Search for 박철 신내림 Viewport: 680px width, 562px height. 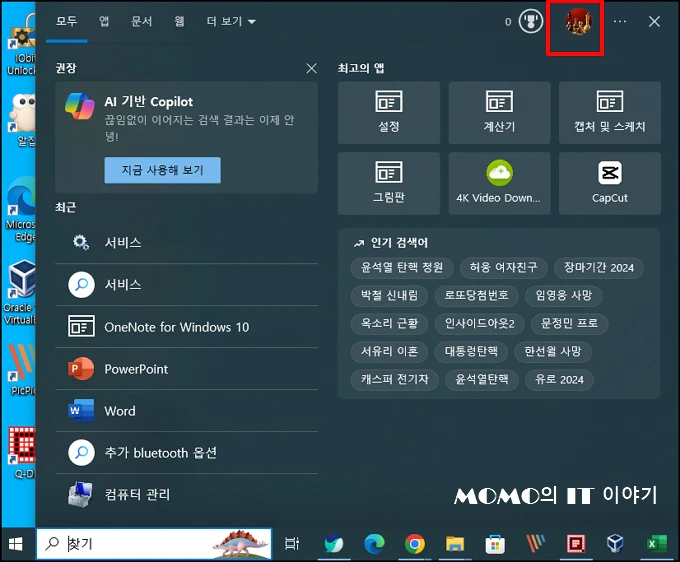(x=389, y=296)
